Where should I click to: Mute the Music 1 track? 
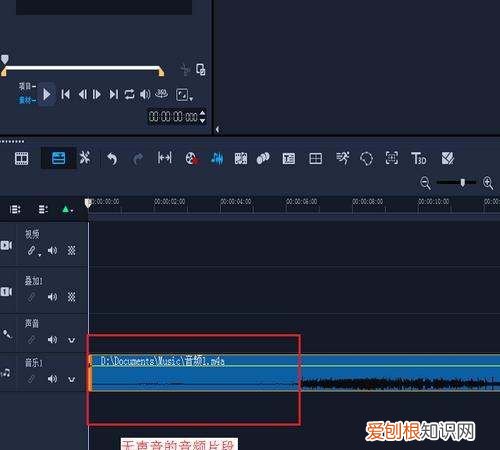click(x=52, y=379)
